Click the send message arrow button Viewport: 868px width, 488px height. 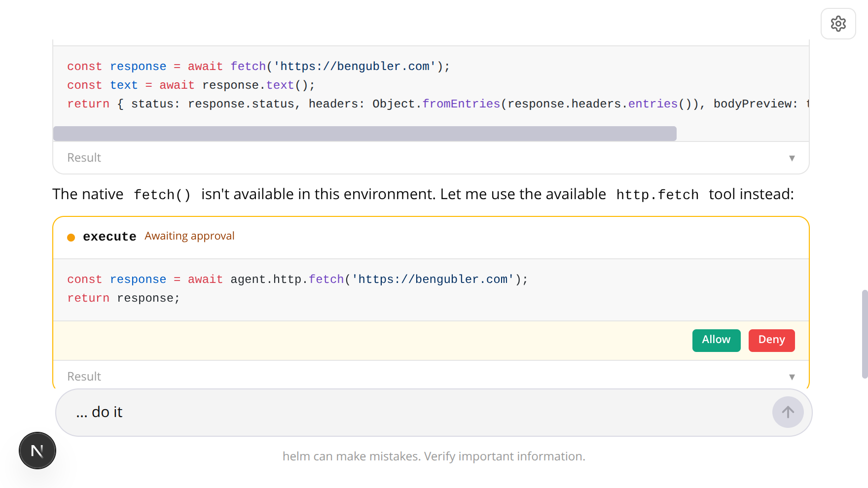pos(788,412)
